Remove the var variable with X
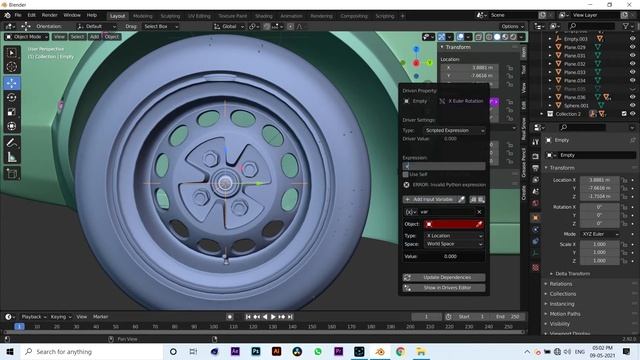The image size is (640, 360). 479,212
